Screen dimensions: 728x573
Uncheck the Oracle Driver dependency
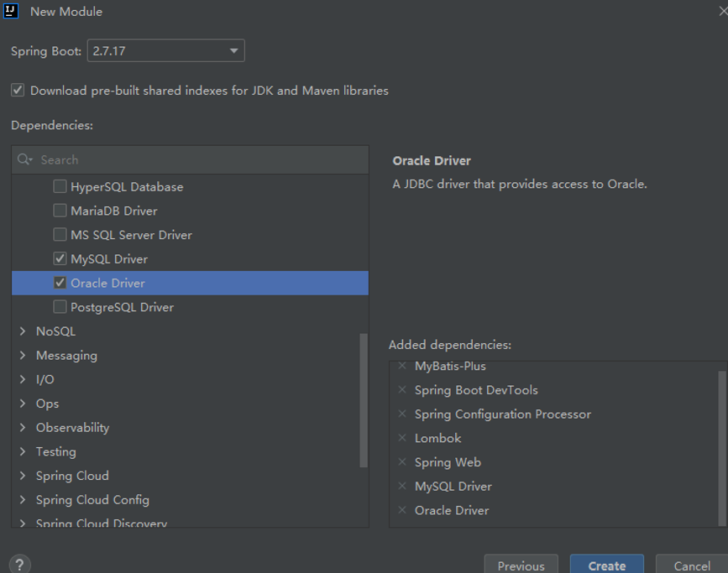pyautogui.click(x=60, y=283)
